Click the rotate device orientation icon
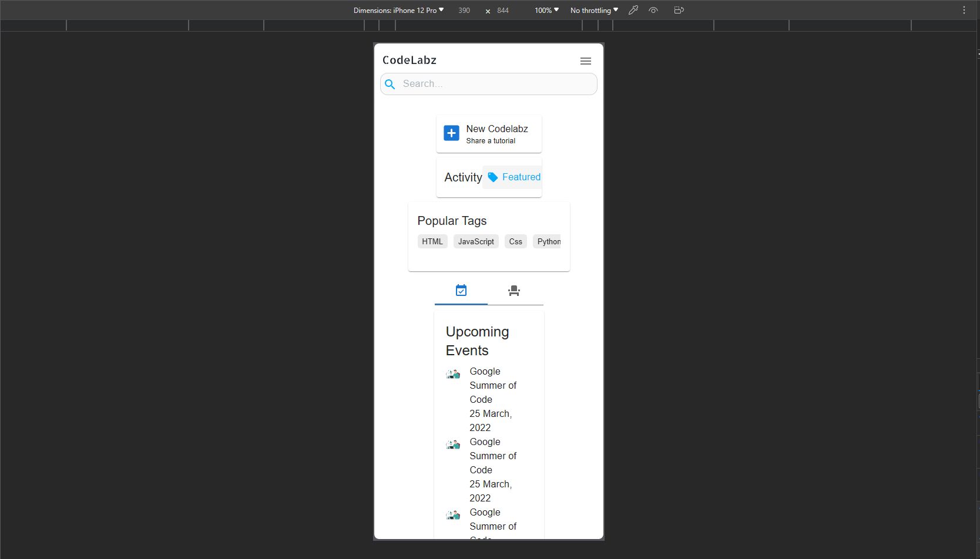The image size is (980, 559). pos(679,10)
